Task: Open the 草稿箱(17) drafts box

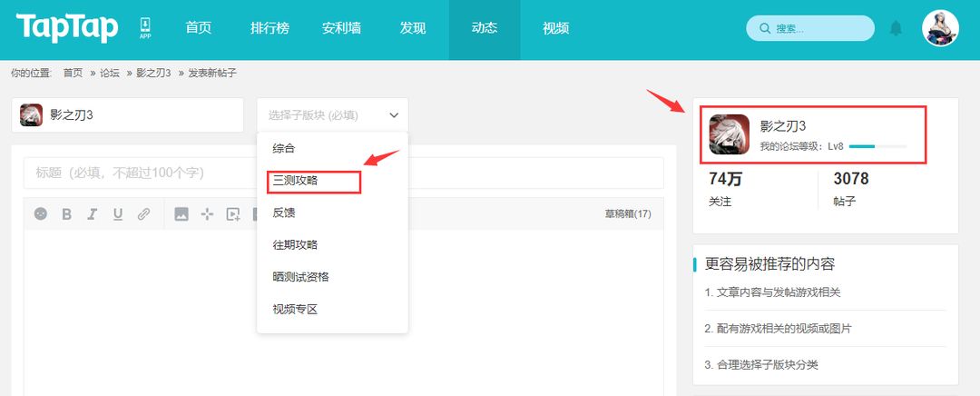Action: pyautogui.click(x=628, y=214)
